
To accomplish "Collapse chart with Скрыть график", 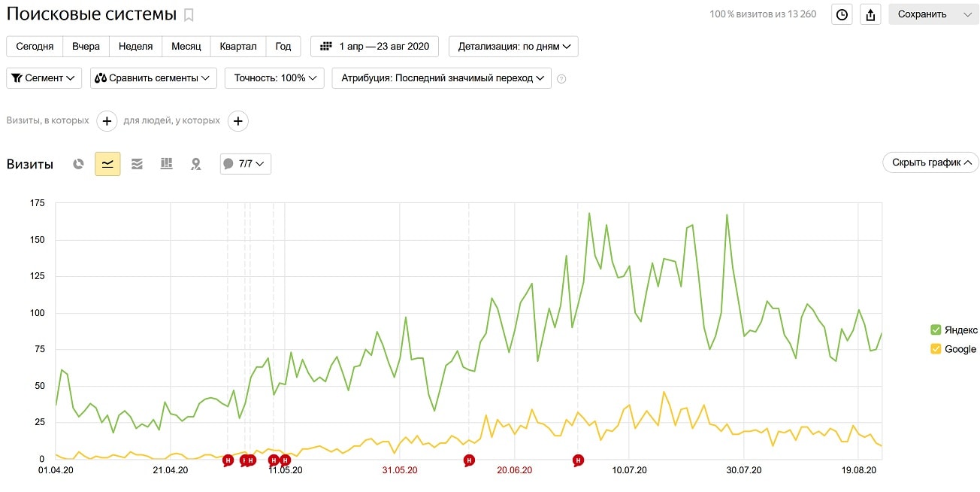I will click(x=930, y=162).
